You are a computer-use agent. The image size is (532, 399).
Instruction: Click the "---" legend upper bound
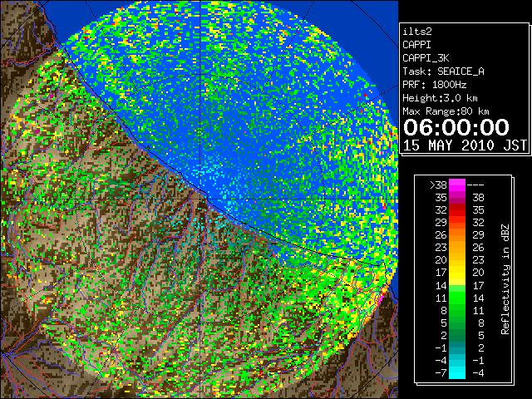click(x=475, y=185)
